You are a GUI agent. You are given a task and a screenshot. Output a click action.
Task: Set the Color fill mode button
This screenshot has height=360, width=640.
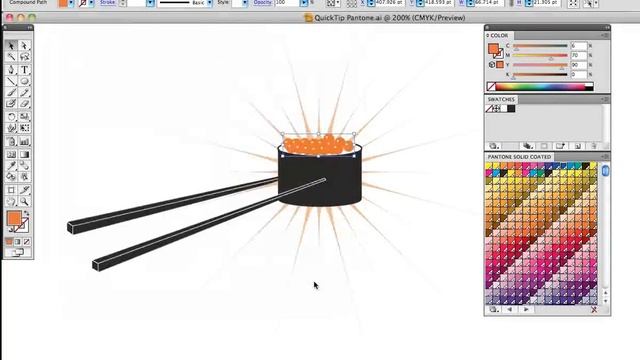click(x=9, y=242)
